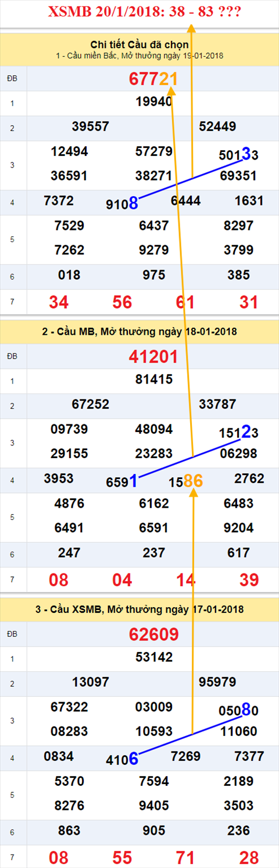
Task: Click fifth prize number 9204
Action: [238, 527]
